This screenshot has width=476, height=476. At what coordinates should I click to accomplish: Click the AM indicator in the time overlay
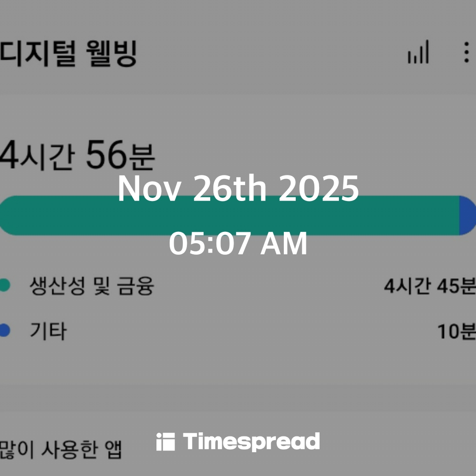click(284, 244)
